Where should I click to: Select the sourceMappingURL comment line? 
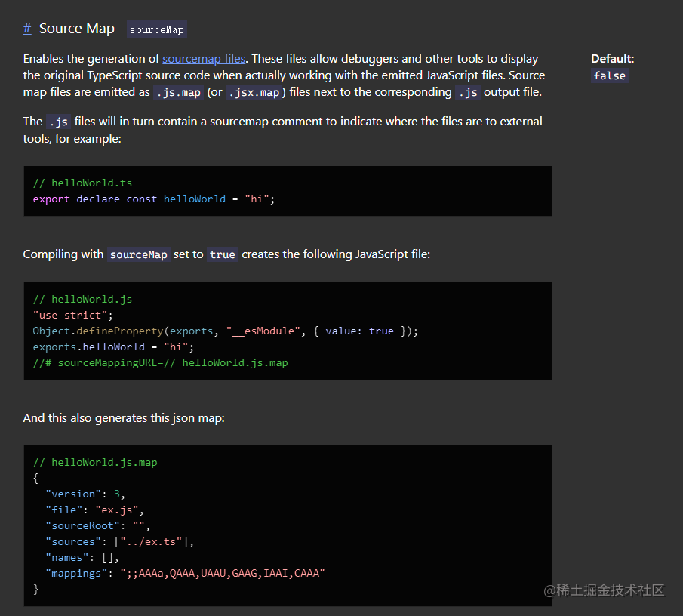click(x=161, y=362)
